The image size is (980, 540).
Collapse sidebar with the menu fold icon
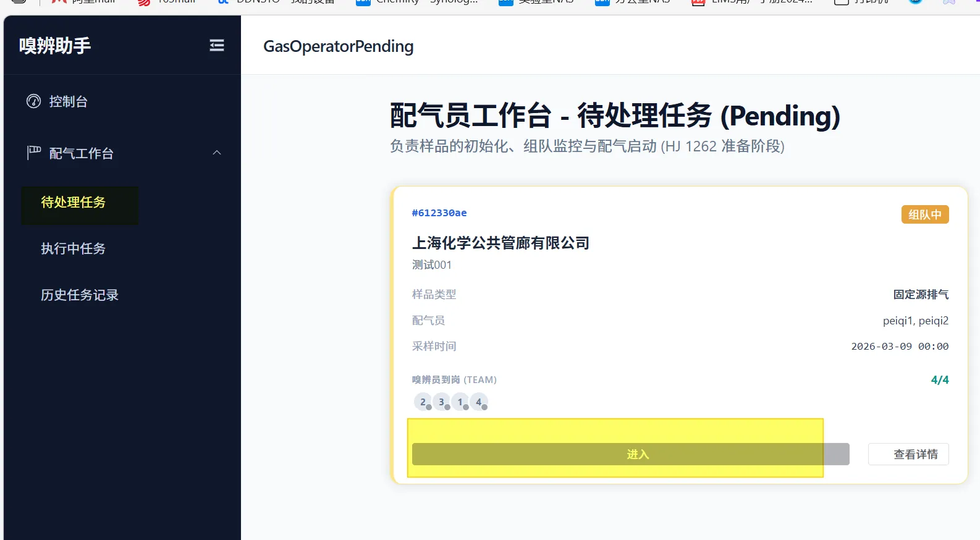click(217, 45)
